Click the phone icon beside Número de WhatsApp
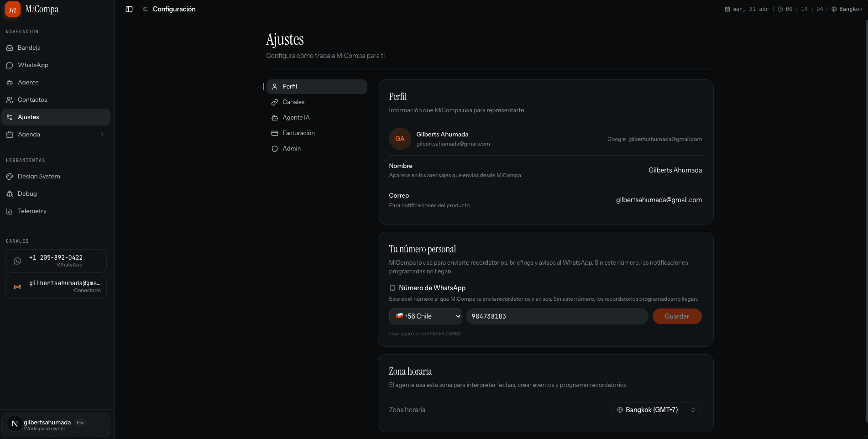The image size is (868, 439). (x=392, y=288)
